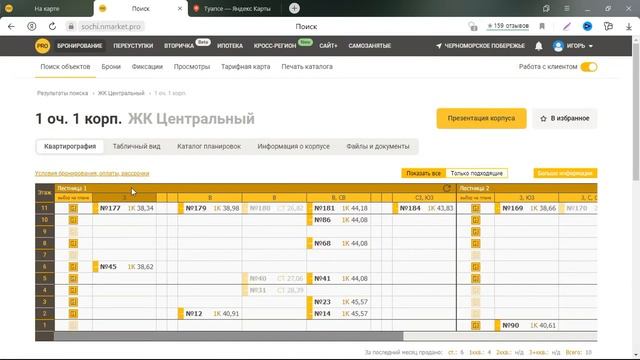Click the browser bookmark icon
The height and width of the screenshot is (360, 640).
tap(542, 27)
